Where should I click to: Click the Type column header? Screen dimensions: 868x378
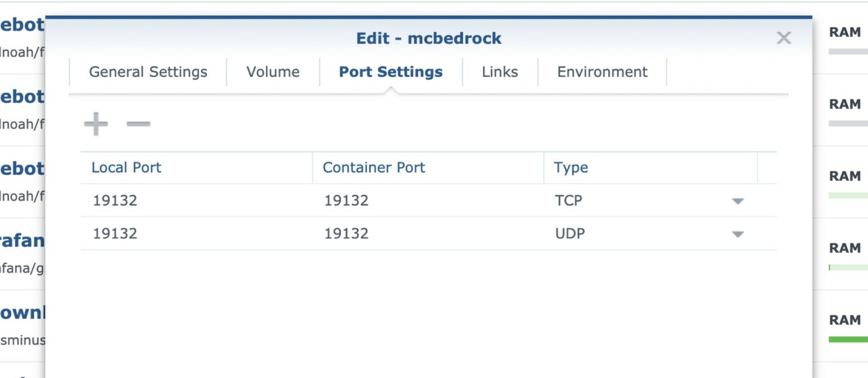[x=571, y=167]
